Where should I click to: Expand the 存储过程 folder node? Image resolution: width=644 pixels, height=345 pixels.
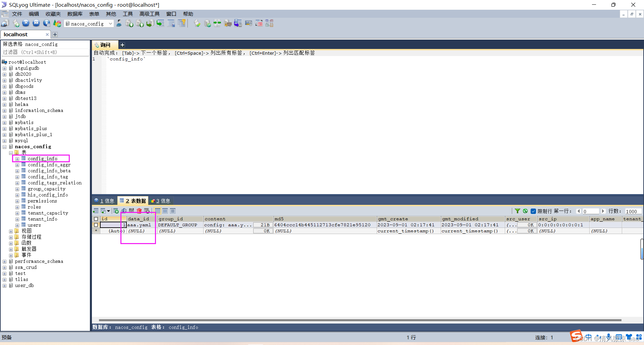(11, 237)
